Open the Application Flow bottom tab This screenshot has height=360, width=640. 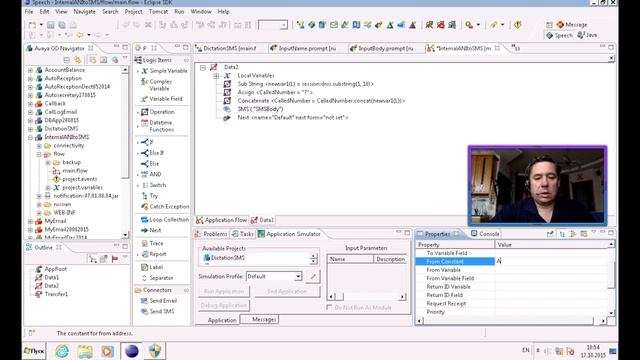pos(222,220)
